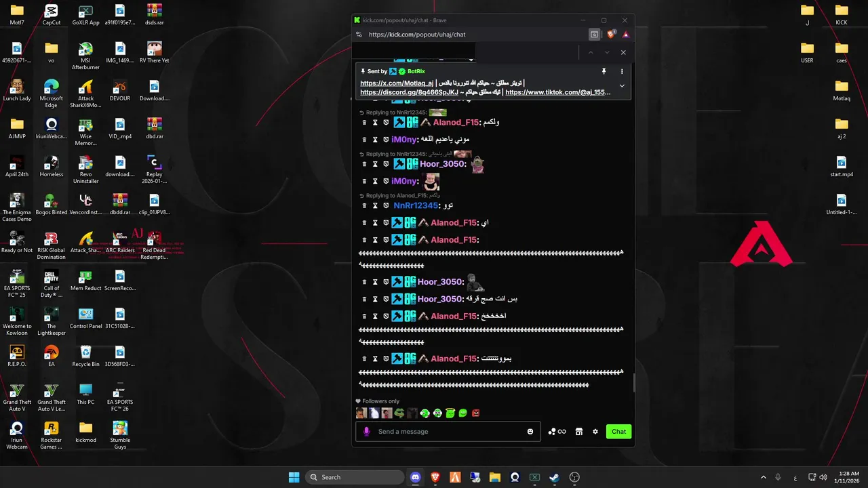The height and width of the screenshot is (488, 868).
Task: Click Brave Rewards triangle icon
Action: (625, 35)
